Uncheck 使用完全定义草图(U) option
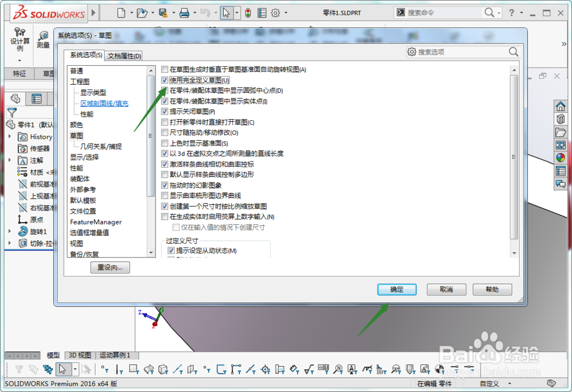The image size is (572, 392). pyautogui.click(x=165, y=80)
